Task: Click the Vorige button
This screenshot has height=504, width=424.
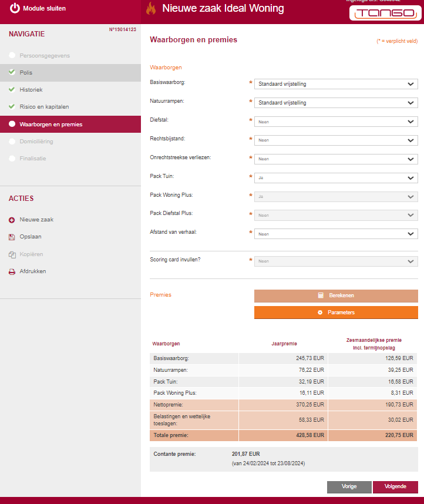Action: [x=349, y=486]
